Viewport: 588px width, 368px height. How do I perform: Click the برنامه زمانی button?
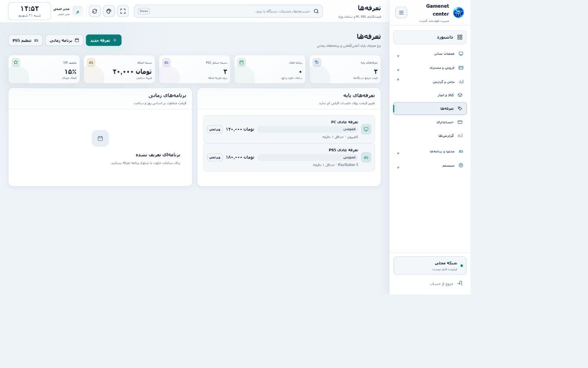click(x=64, y=40)
